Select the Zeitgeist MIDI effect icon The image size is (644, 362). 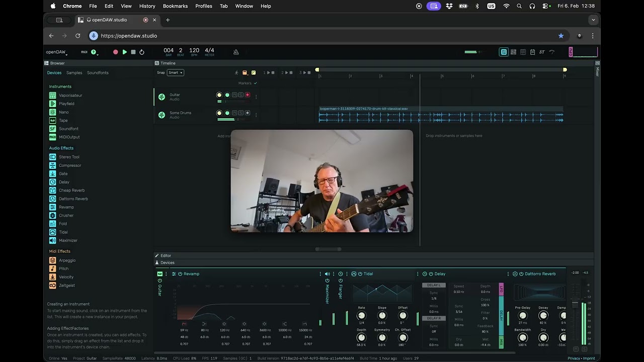[x=52, y=286]
